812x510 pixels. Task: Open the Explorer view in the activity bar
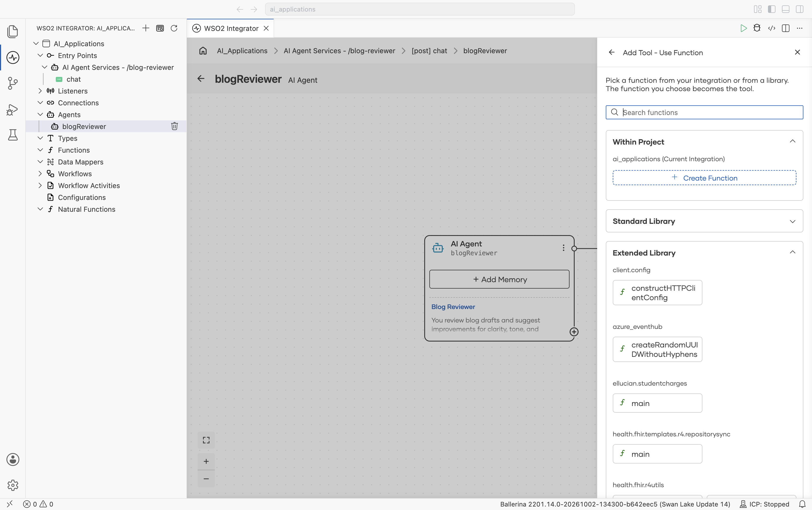point(12,31)
